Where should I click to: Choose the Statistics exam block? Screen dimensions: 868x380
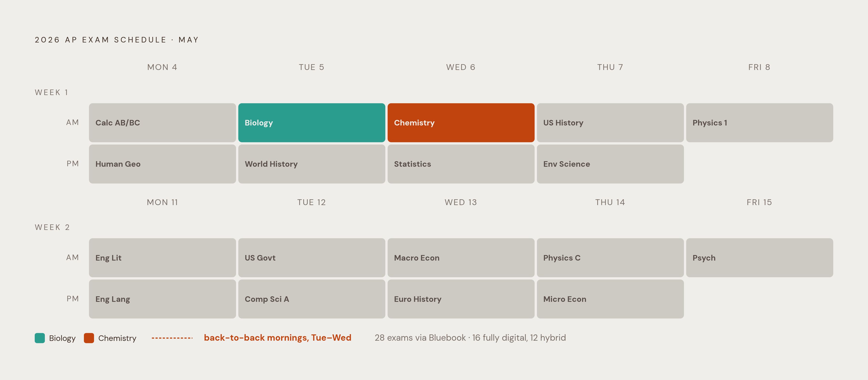pos(461,164)
